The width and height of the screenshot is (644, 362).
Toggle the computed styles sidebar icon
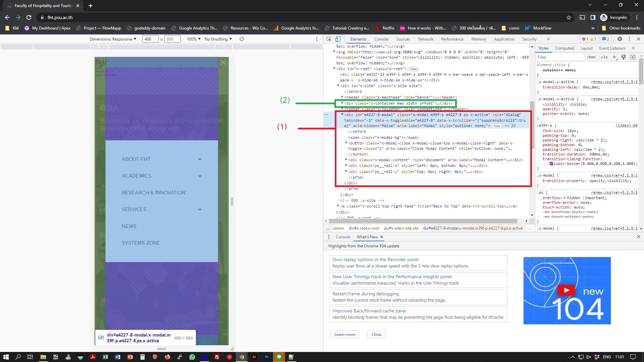[633, 57]
